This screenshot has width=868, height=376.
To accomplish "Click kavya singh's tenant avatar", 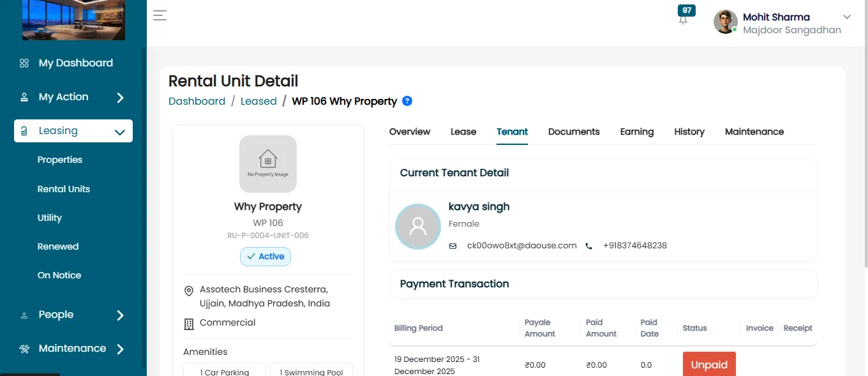I will point(418,227).
